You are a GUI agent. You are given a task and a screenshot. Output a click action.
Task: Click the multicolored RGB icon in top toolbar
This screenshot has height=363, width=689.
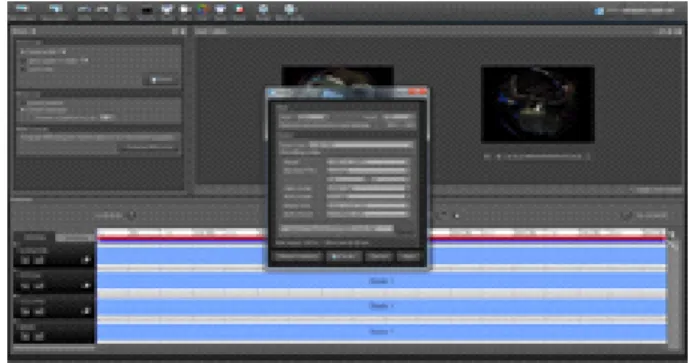click(x=202, y=10)
